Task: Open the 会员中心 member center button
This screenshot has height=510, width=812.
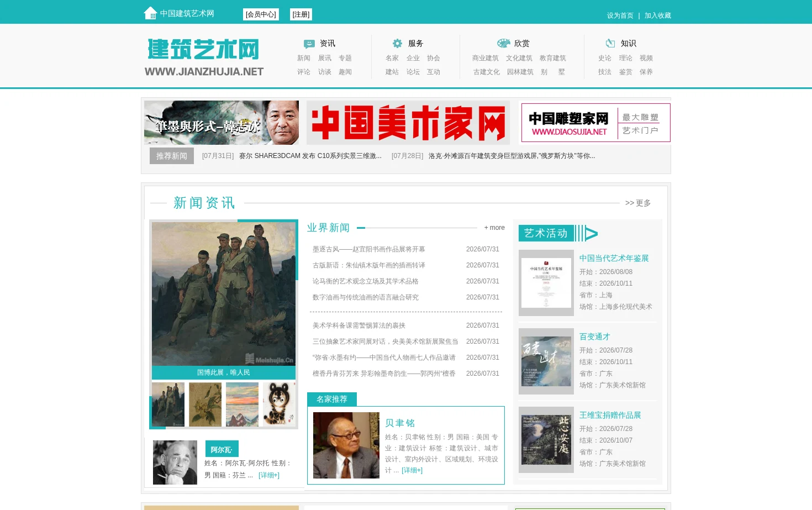Action: tap(261, 14)
